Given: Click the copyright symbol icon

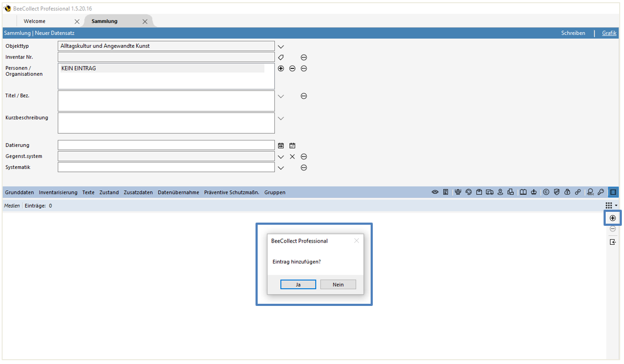Looking at the screenshot, I should click(546, 192).
